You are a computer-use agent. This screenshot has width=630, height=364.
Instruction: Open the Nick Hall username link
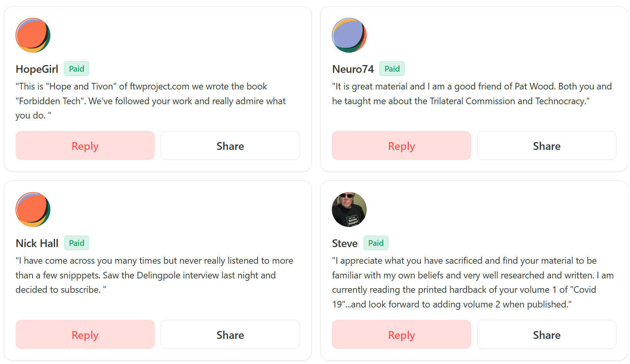click(x=37, y=244)
